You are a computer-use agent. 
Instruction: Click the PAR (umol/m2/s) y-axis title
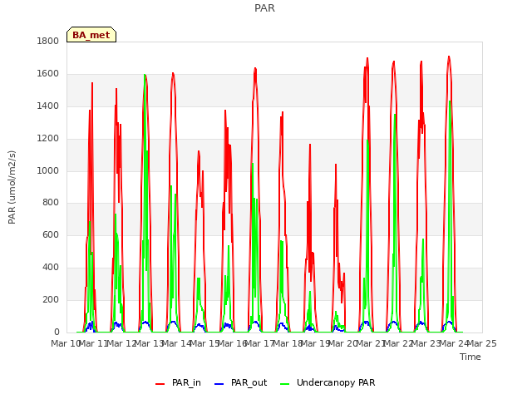tap(12, 187)
